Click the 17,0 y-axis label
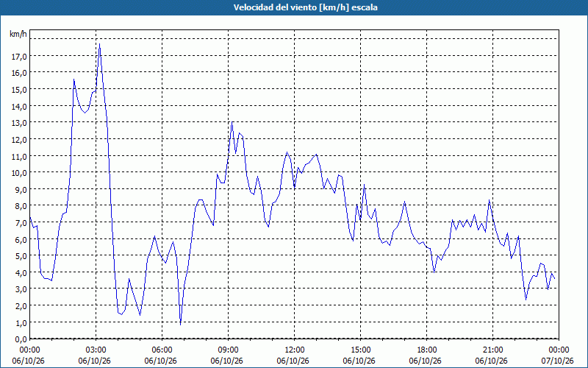 19,57
